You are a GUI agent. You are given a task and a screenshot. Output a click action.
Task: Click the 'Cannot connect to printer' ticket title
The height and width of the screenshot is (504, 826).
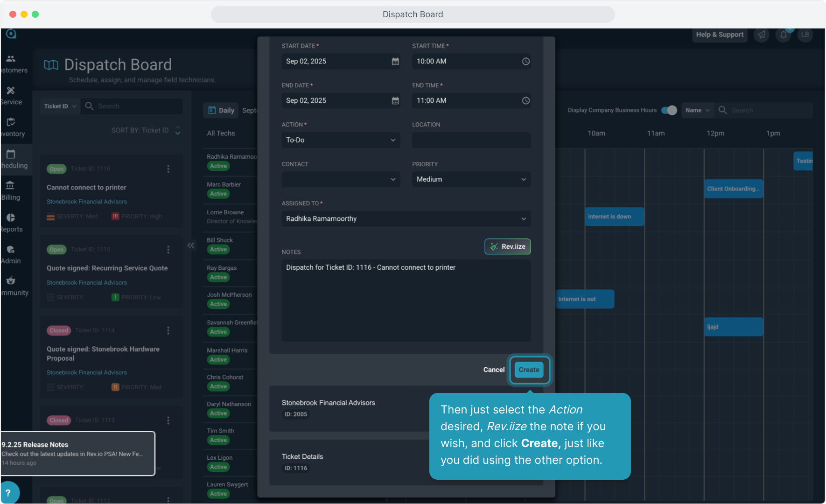(86, 188)
